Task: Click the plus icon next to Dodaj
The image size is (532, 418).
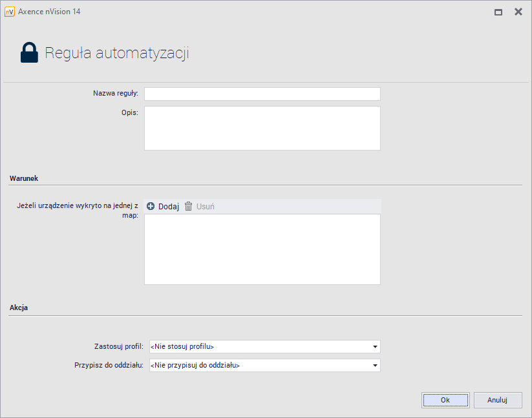Action: [151, 207]
